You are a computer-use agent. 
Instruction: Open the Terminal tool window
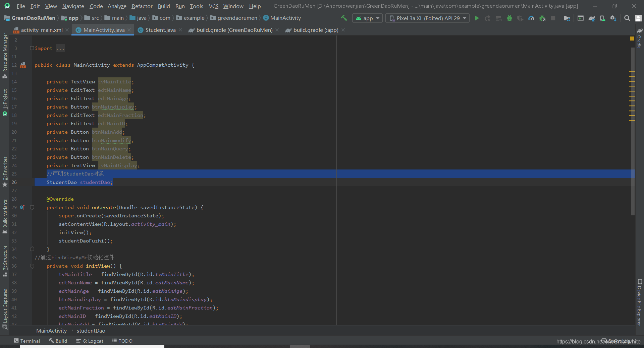(27, 341)
